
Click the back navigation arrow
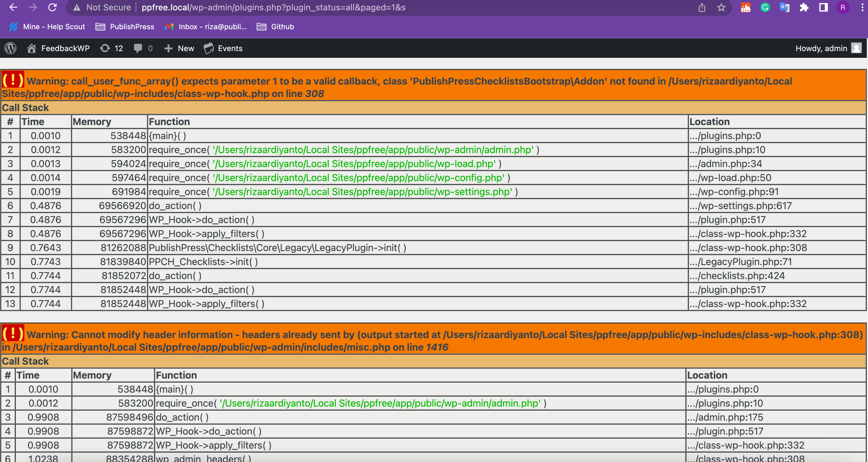coord(13,7)
